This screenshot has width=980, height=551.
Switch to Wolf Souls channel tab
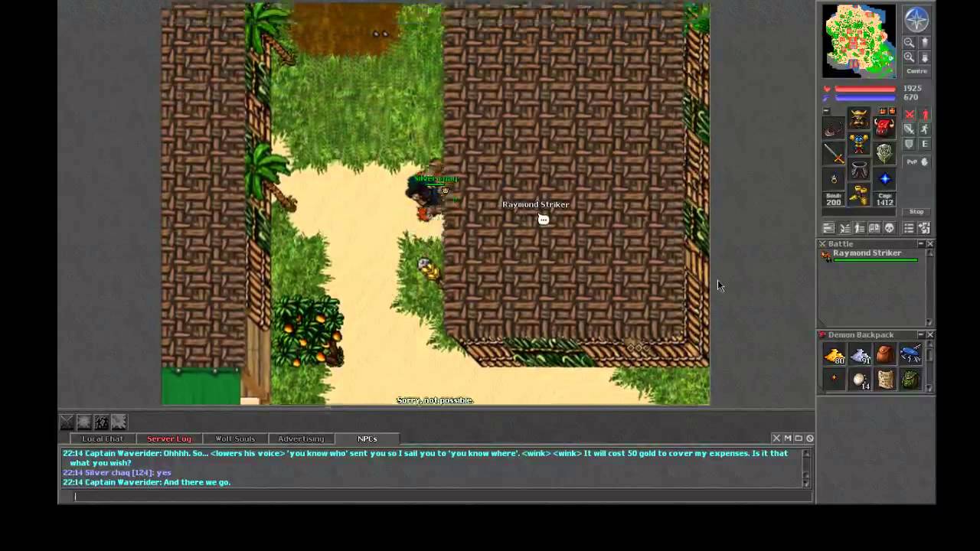pos(234,439)
